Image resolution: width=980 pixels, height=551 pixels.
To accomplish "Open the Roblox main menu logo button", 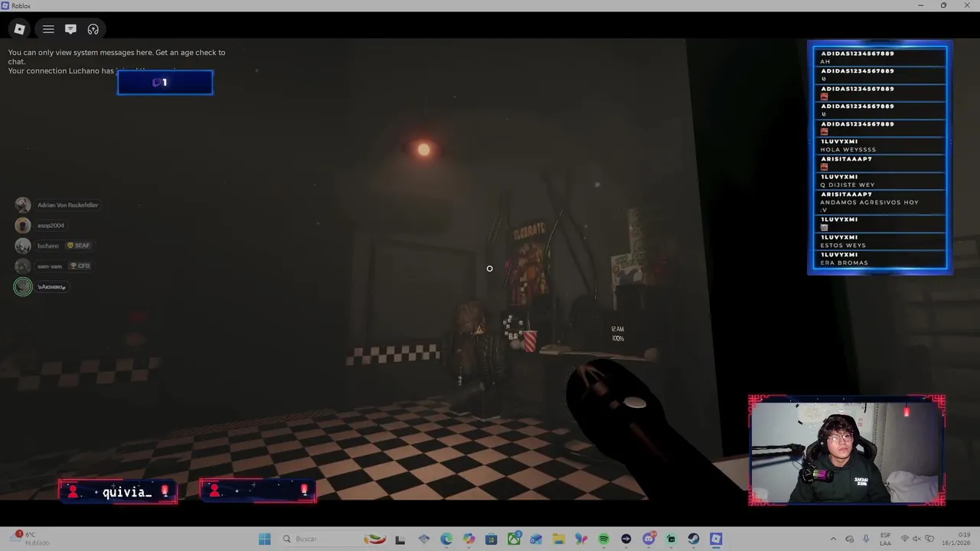I will [20, 29].
